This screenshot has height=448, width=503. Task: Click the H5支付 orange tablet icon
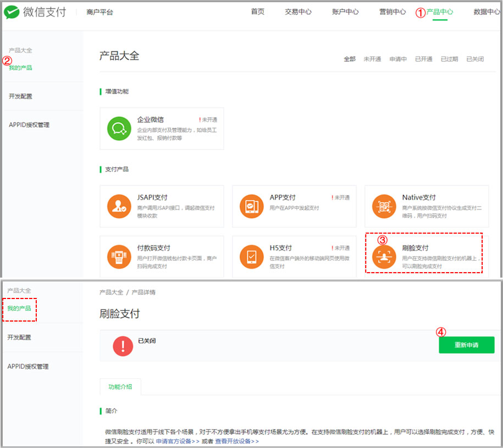pos(252,257)
